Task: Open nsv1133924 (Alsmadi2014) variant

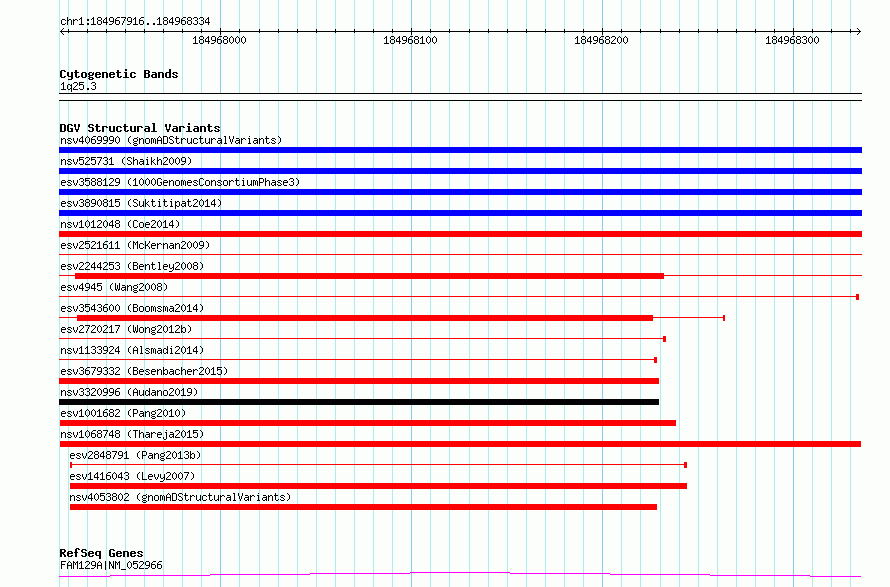Action: tap(132, 350)
